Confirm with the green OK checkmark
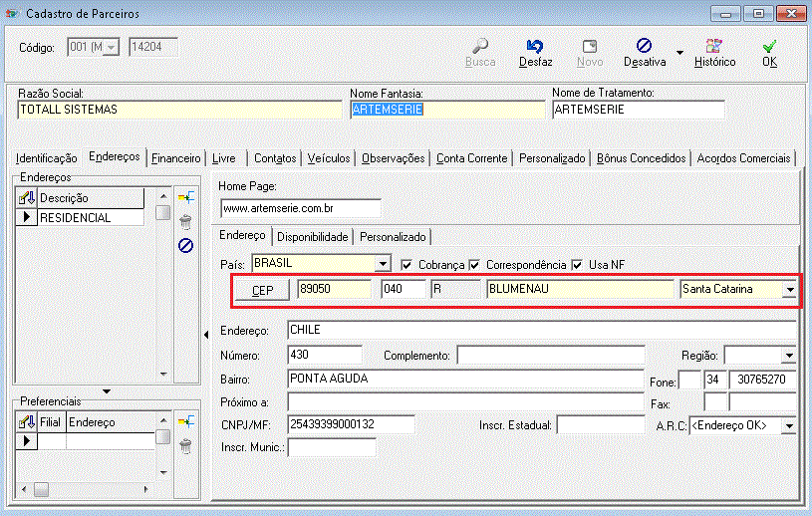The width and height of the screenshot is (812, 516). coord(769,46)
